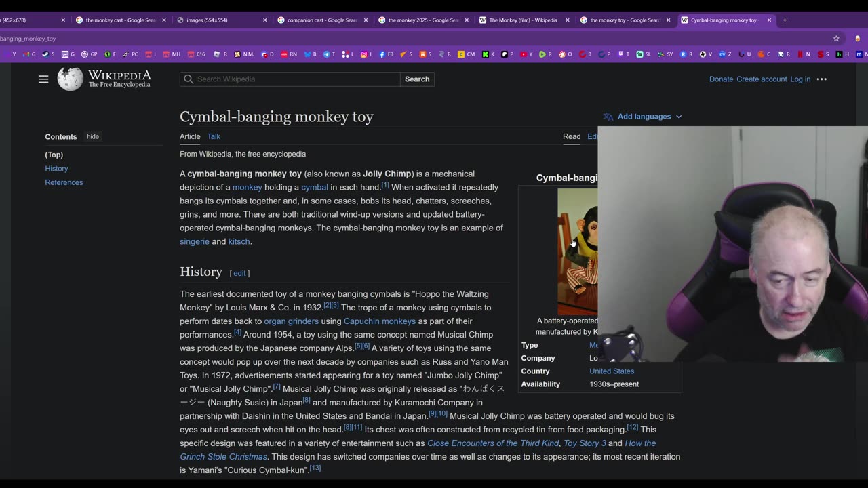Open the GP bookmark
Viewport: 868px width, 488px height.
click(x=89, y=54)
